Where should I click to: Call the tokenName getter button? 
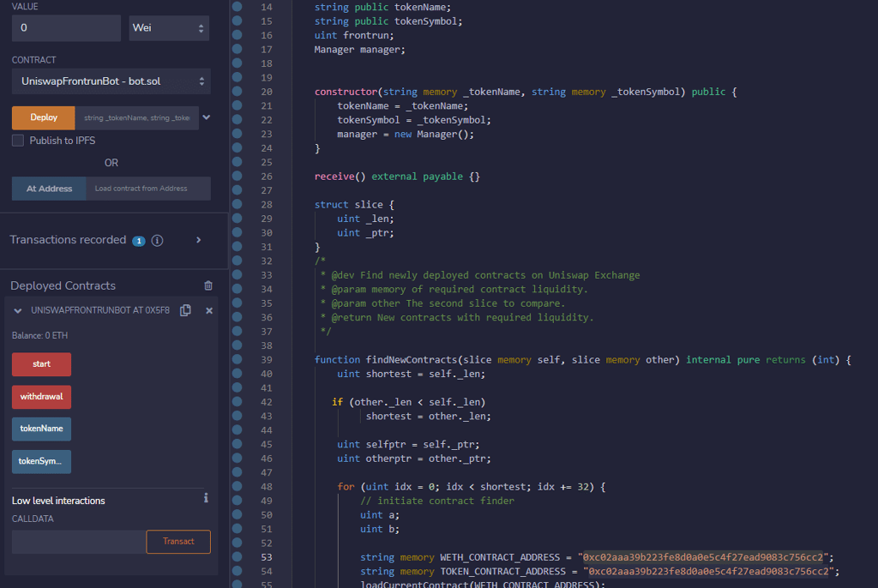(41, 429)
